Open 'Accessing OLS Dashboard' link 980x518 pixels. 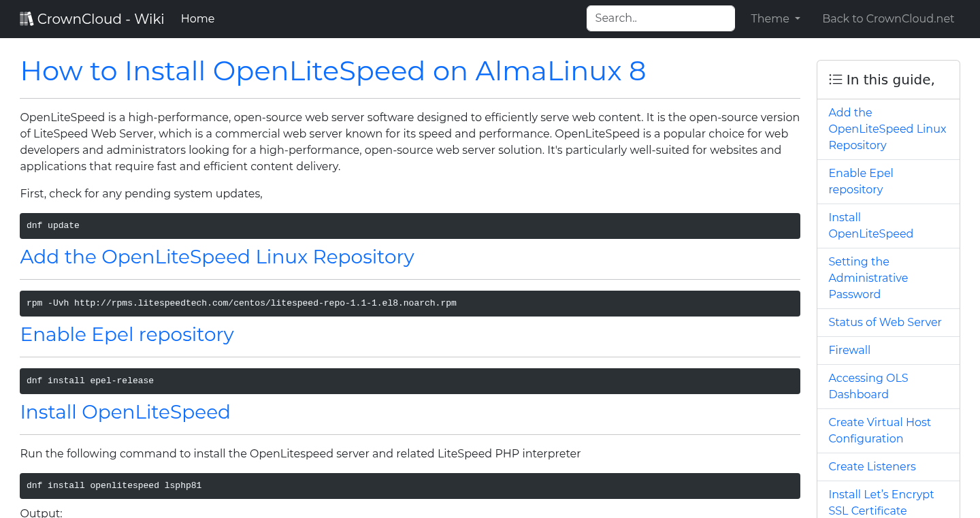[x=868, y=386]
